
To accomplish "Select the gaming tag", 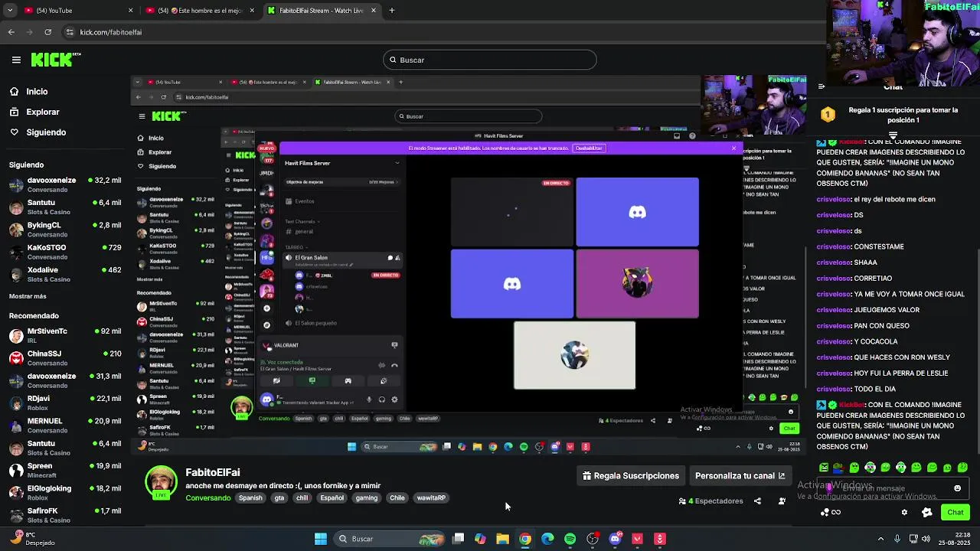I will coord(366,498).
